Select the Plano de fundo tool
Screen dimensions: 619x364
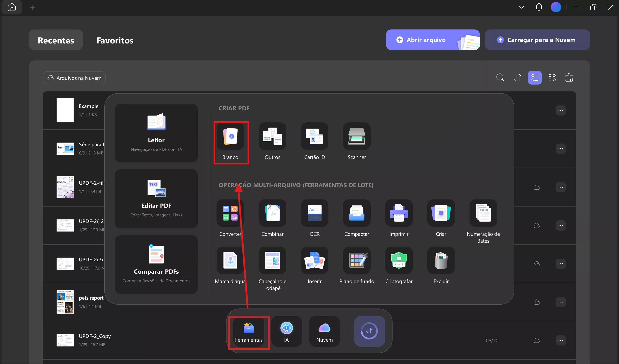point(356,260)
